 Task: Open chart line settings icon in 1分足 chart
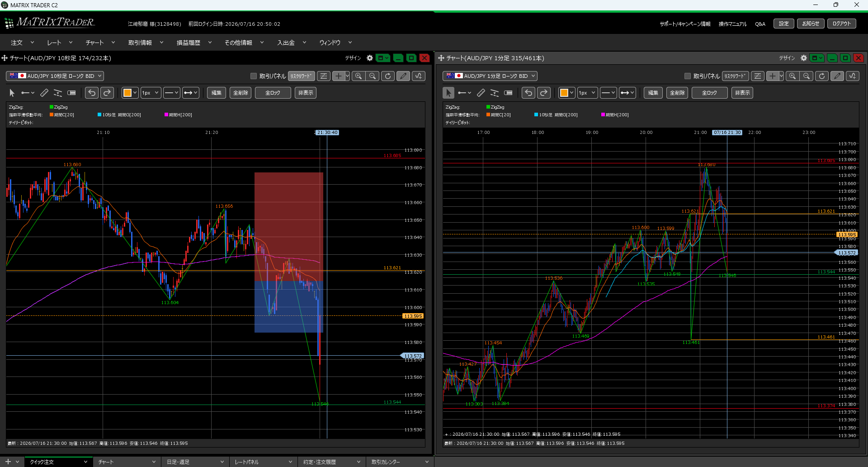point(758,76)
